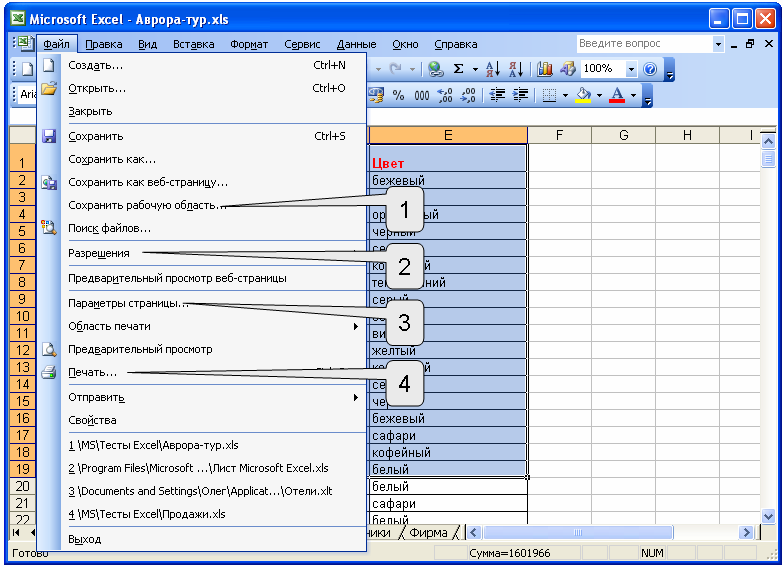Choose Сохранить как веб-страницу...
The image size is (784, 568).
point(202,182)
